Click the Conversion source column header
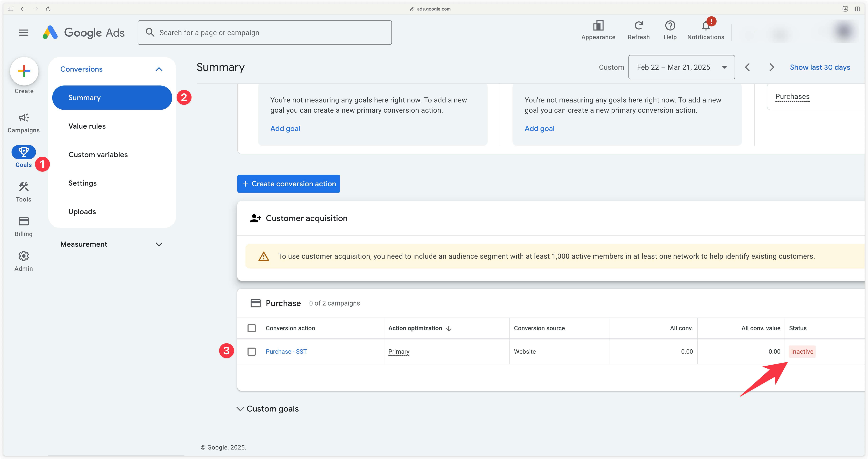Screen dimensions: 868x459 (x=539, y=328)
